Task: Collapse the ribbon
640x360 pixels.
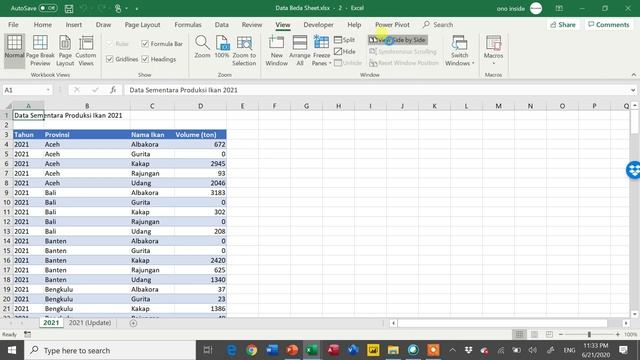Action: pos(633,75)
